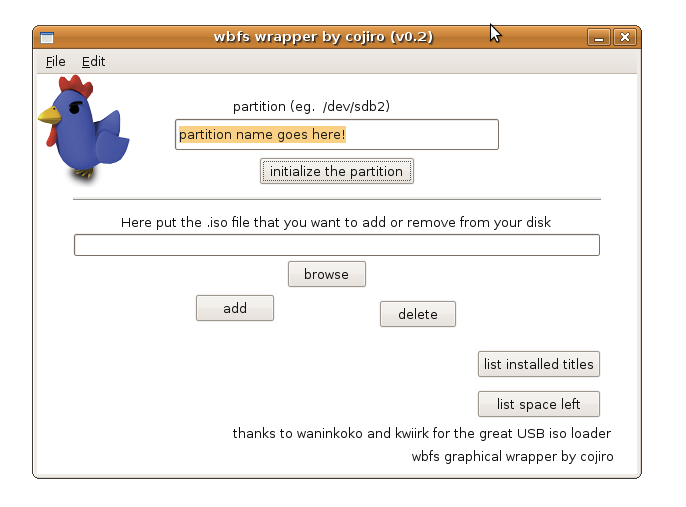Image resolution: width=686 pixels, height=507 pixels.
Task: Click the partition (eg. /dev/sdb2) label
Action: coord(318,106)
